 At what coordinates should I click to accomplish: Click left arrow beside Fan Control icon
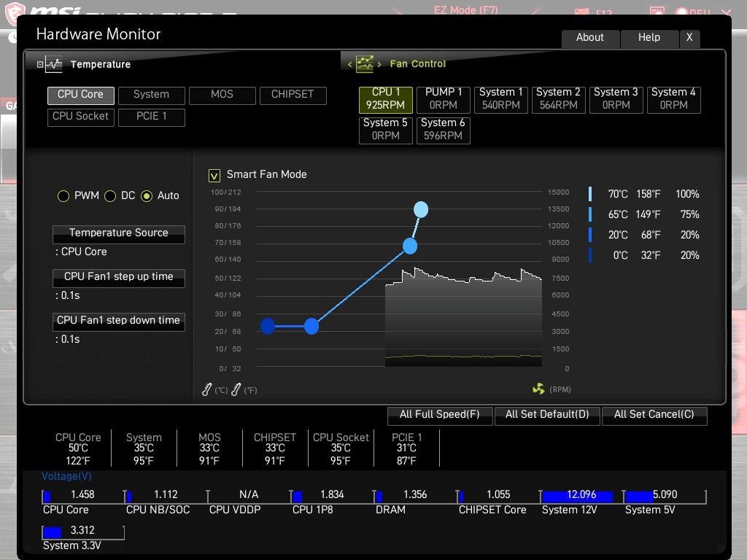pyautogui.click(x=350, y=64)
